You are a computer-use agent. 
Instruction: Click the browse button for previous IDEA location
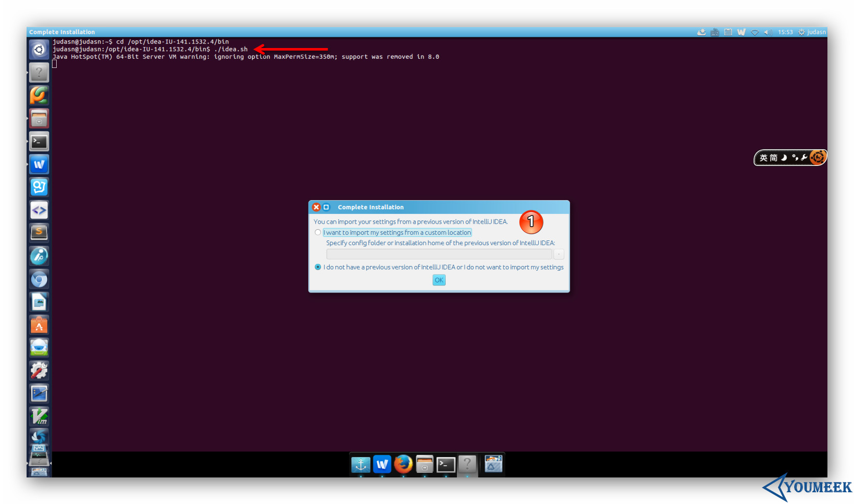point(559,254)
